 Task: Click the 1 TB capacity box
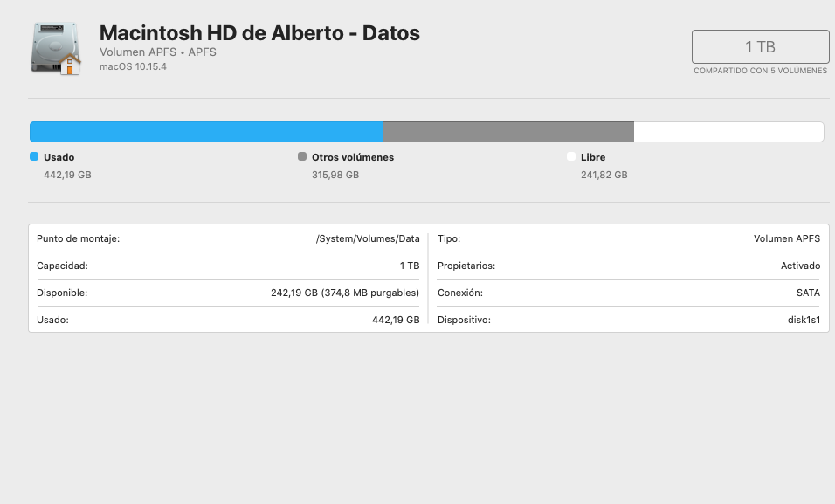point(760,47)
